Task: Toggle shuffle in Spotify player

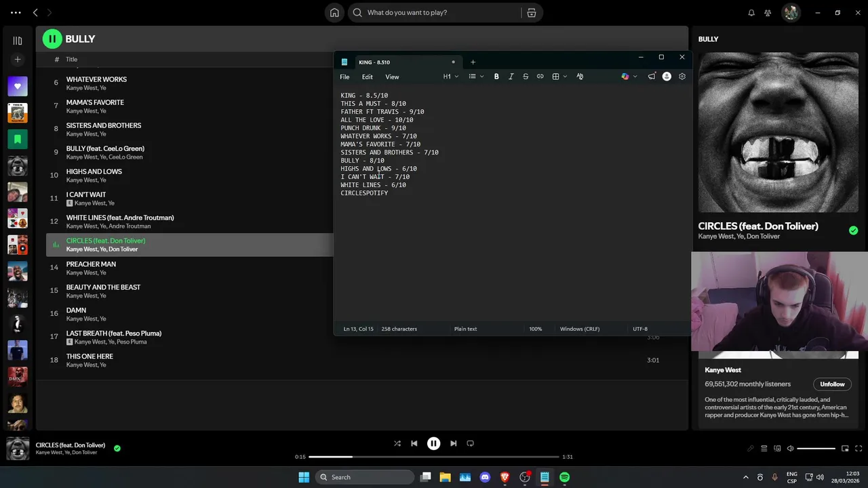Action: (x=397, y=443)
